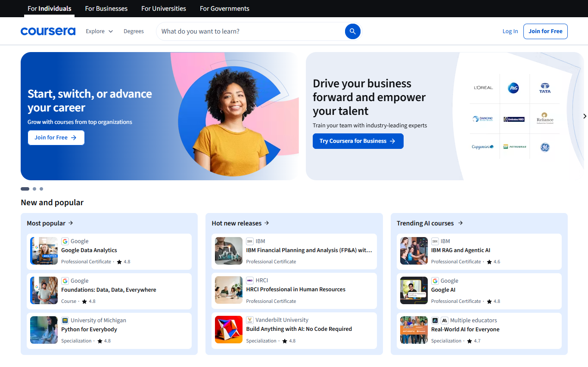Click the Petrobras logo
Viewport: 588px width, 367px height.
515,147
